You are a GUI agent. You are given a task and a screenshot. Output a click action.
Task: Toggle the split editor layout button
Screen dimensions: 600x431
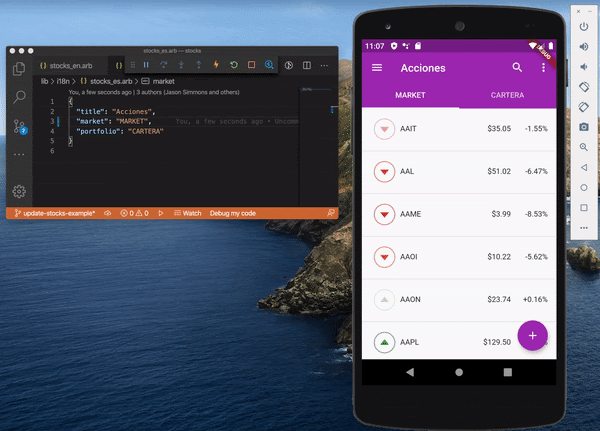[306, 65]
